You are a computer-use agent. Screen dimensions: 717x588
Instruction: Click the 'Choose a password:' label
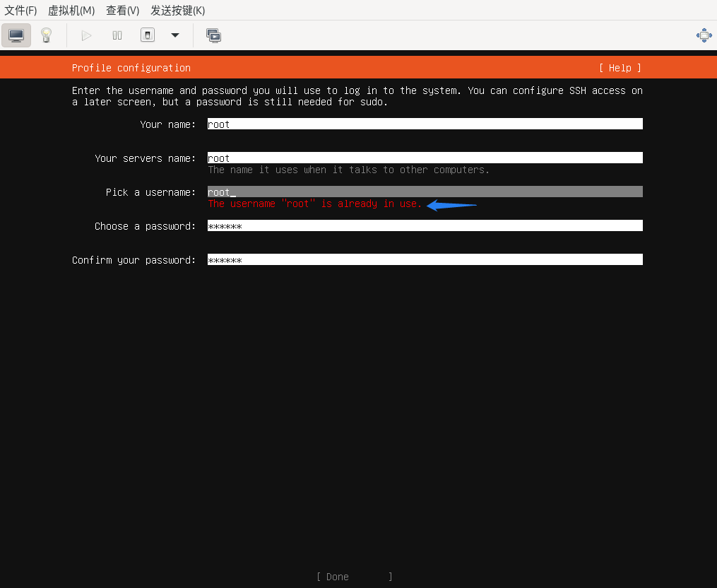pyautogui.click(x=146, y=226)
